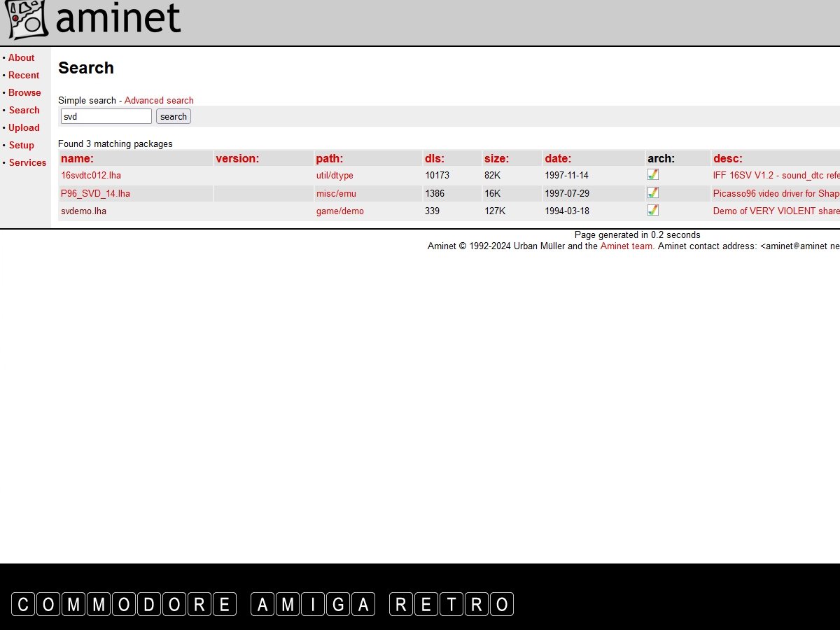Open Services in the sidebar
This screenshot has width=840, height=630.
click(27, 163)
